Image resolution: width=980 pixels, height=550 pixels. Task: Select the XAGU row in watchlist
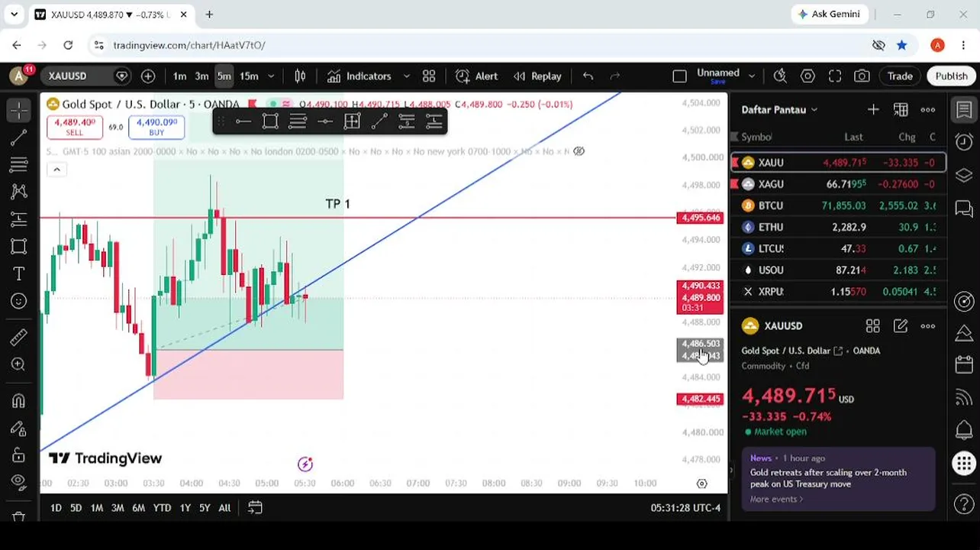coord(839,184)
